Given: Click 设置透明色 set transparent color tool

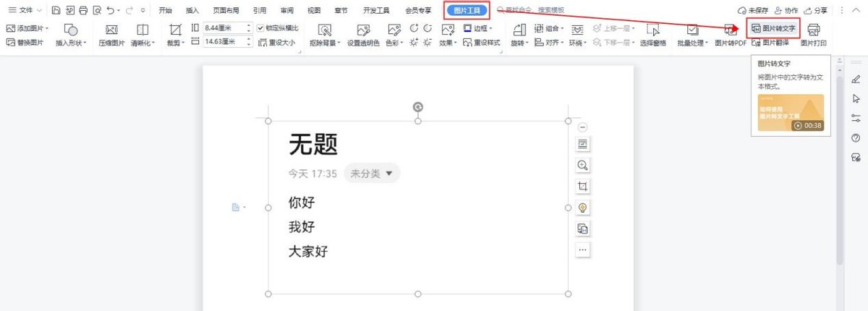Looking at the screenshot, I should pyautogui.click(x=362, y=35).
